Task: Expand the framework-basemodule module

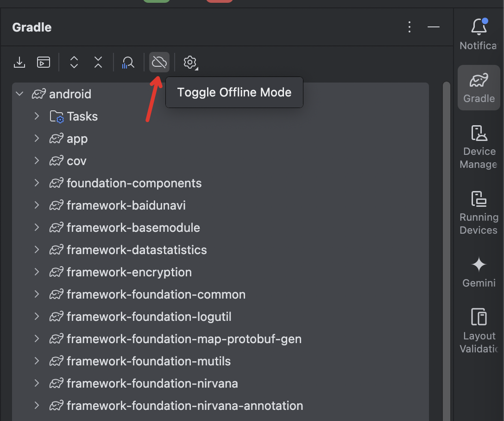Action: (x=37, y=227)
